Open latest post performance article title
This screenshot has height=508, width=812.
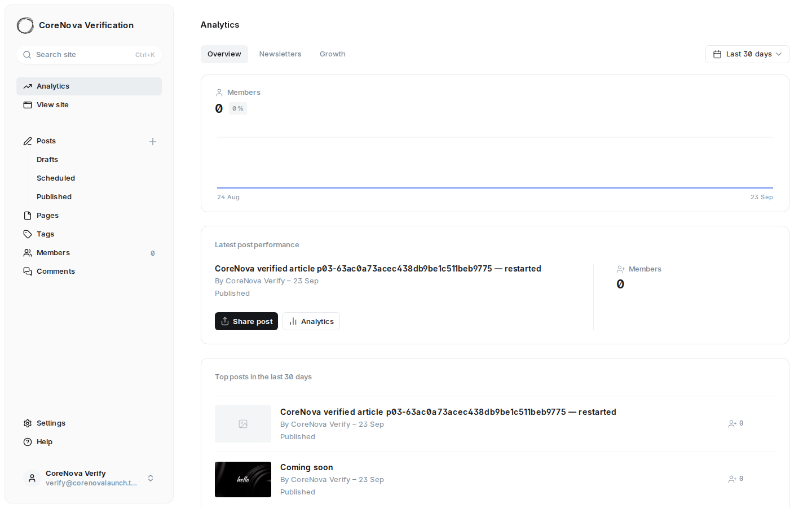[378, 269]
